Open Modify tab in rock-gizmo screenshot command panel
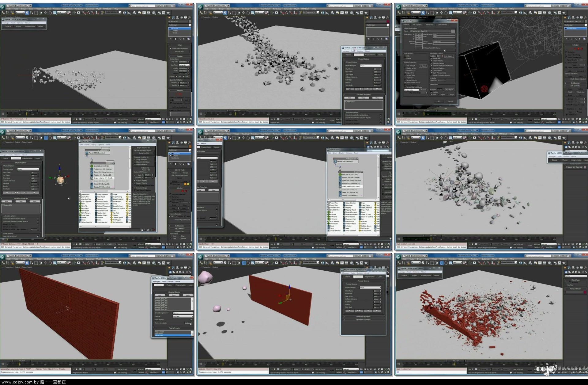This screenshot has width=588, height=385. tap(173, 143)
